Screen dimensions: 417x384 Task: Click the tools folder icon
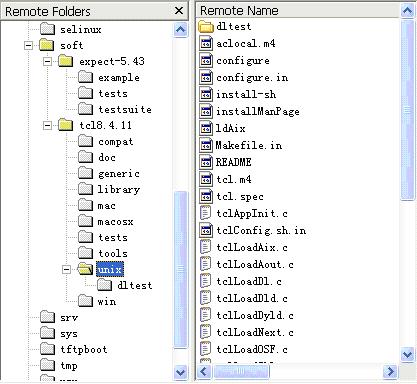(86, 253)
